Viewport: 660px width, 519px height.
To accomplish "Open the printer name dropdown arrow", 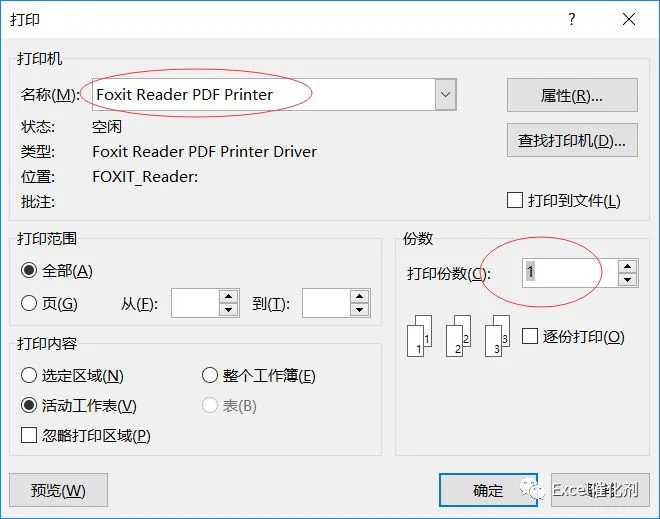I will click(x=445, y=95).
